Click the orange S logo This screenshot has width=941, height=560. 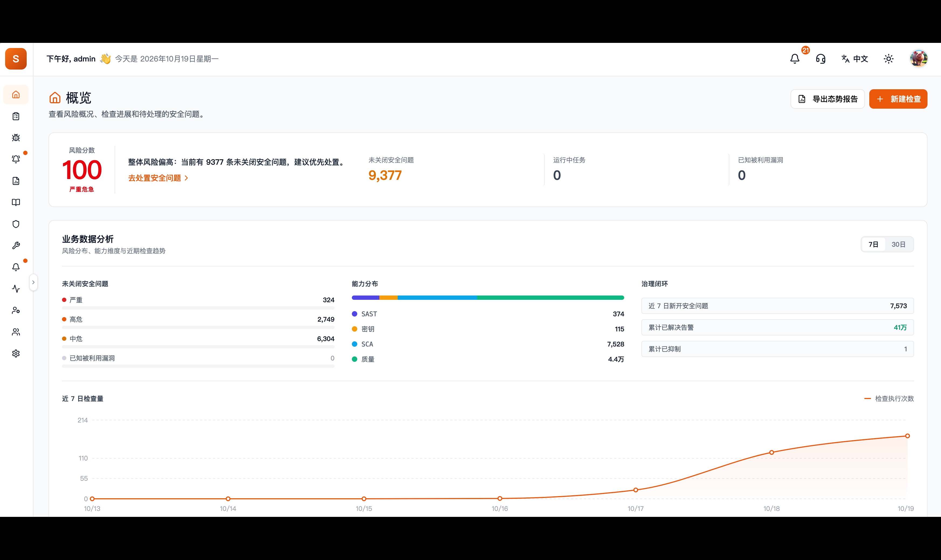pyautogui.click(x=16, y=59)
